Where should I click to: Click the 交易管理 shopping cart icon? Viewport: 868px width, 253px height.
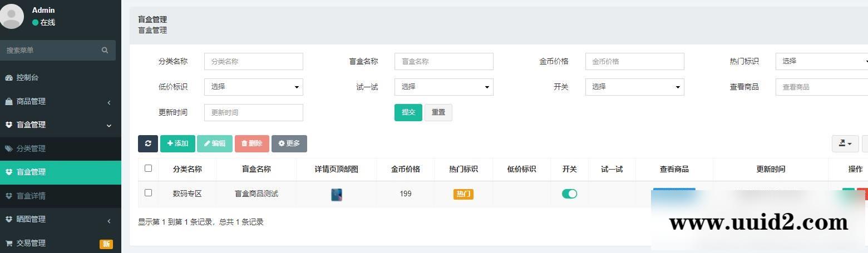pyautogui.click(x=9, y=243)
